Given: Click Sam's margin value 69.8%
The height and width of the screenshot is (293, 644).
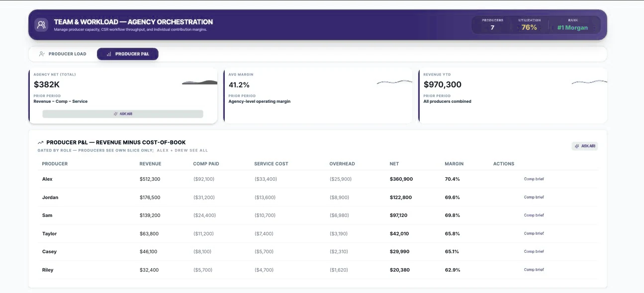Looking at the screenshot, I should [x=453, y=215].
